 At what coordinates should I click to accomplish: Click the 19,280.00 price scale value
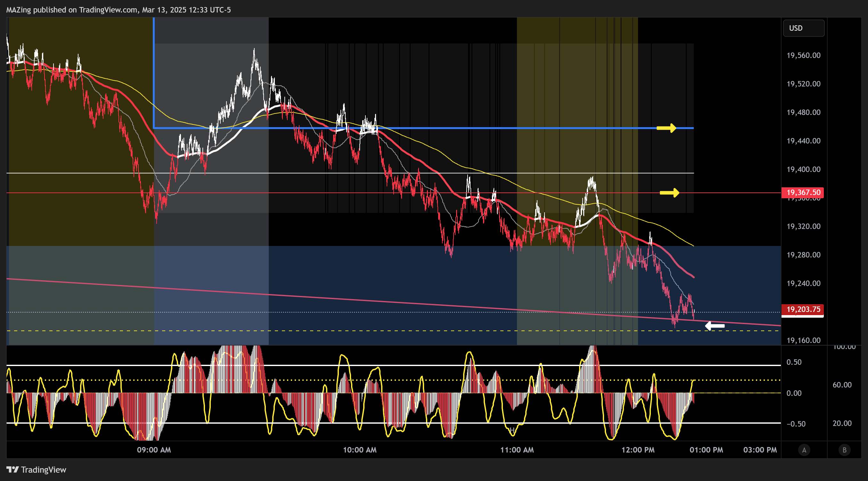click(803, 255)
